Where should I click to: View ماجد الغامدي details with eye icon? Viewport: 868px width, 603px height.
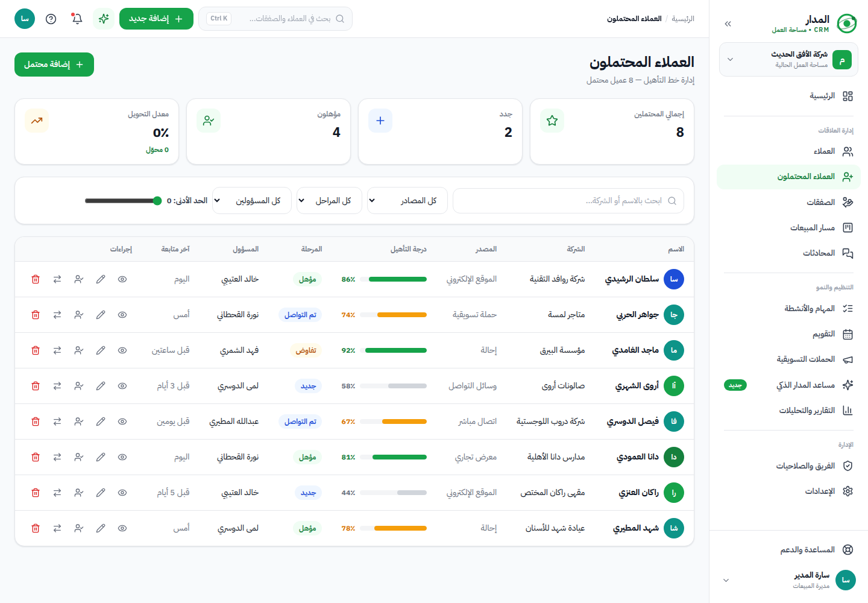point(122,350)
